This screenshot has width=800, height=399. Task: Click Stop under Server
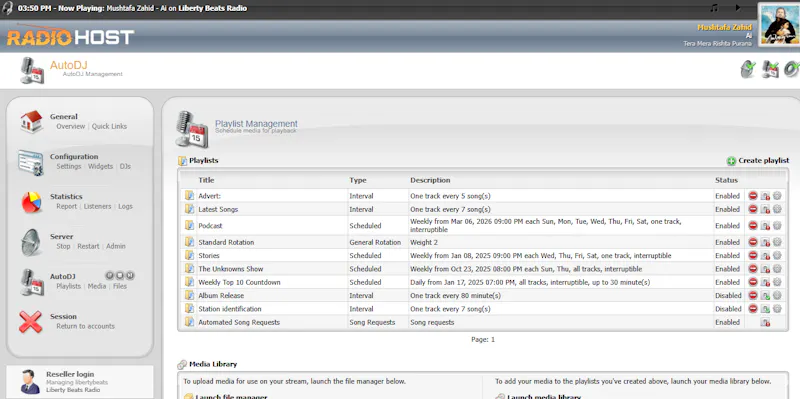tap(63, 246)
